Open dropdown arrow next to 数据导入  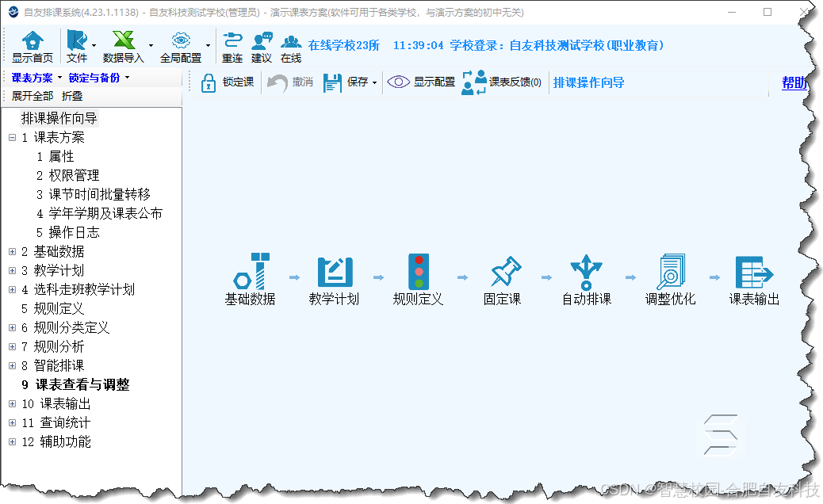tap(151, 46)
